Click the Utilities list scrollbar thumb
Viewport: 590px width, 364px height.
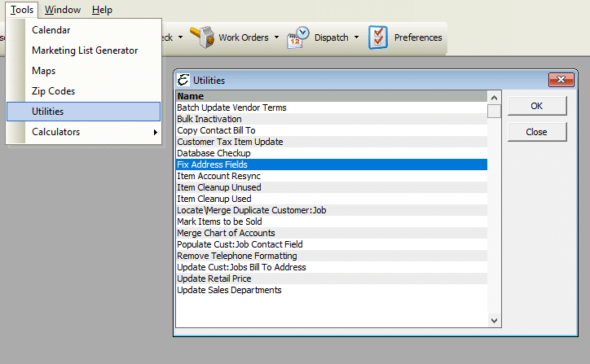pyautogui.click(x=494, y=112)
